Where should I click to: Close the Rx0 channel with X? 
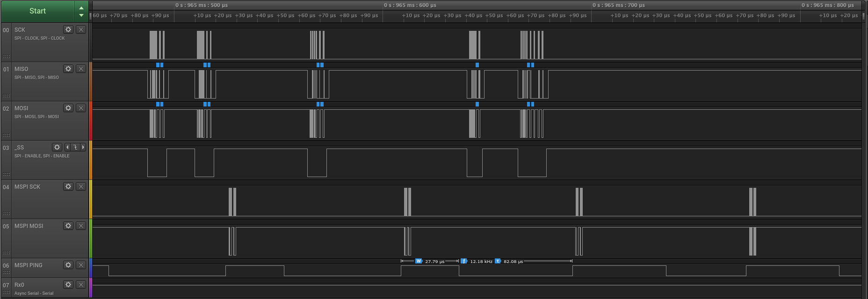pyautogui.click(x=81, y=285)
